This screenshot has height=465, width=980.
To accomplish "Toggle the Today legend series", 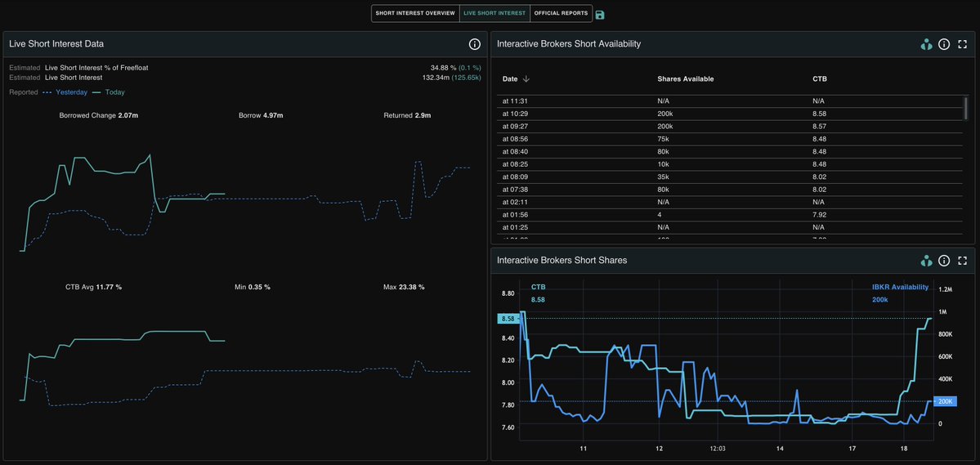I will point(109,92).
